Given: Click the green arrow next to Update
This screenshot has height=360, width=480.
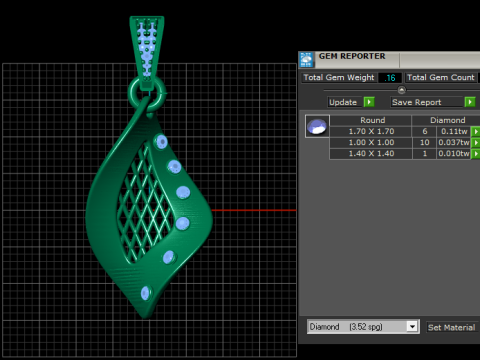Looking at the screenshot, I should click(369, 102).
